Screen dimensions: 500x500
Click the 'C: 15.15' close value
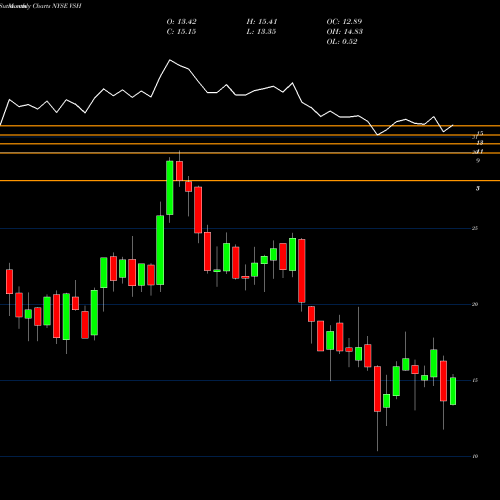(181, 32)
